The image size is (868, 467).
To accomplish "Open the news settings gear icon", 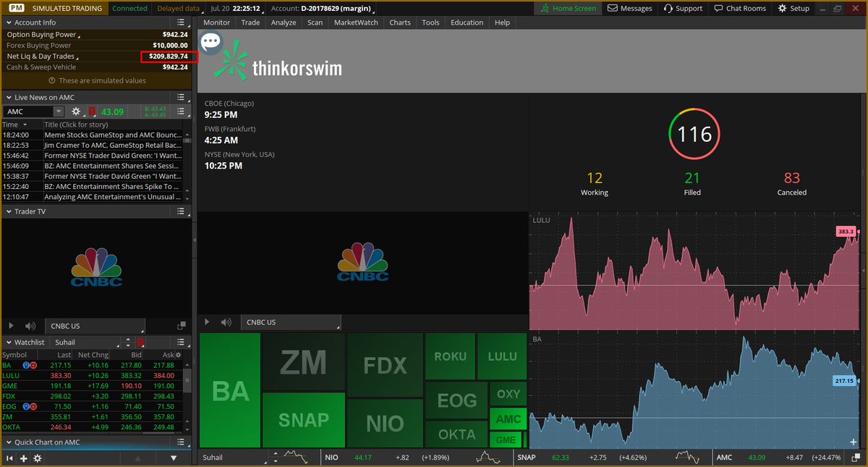I will (76, 112).
